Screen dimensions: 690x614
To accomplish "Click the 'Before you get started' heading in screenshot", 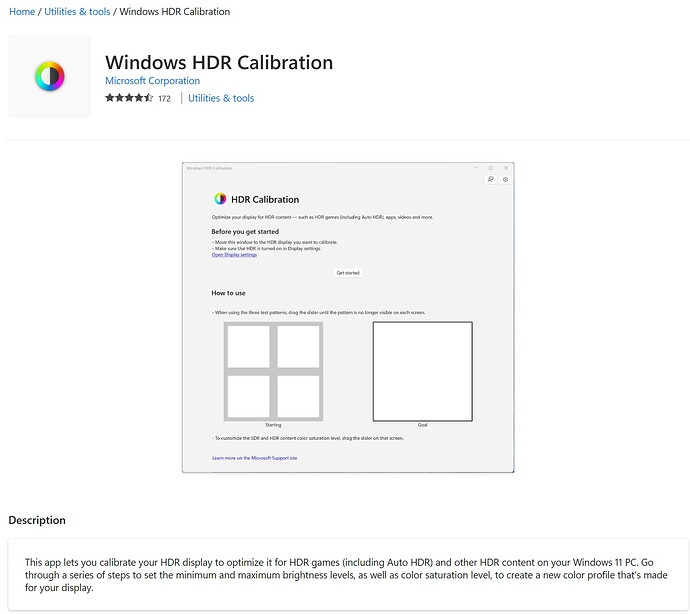I will [245, 232].
